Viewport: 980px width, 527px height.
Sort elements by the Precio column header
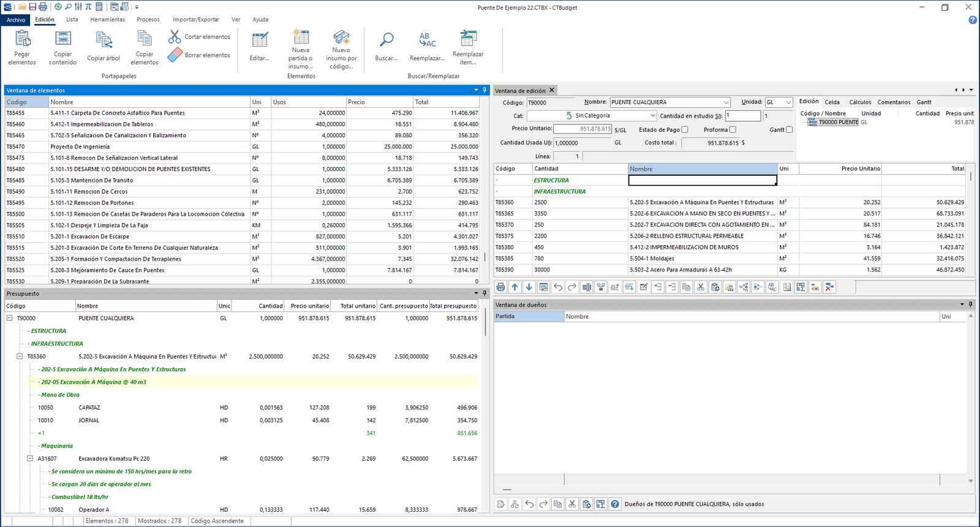[x=379, y=102]
